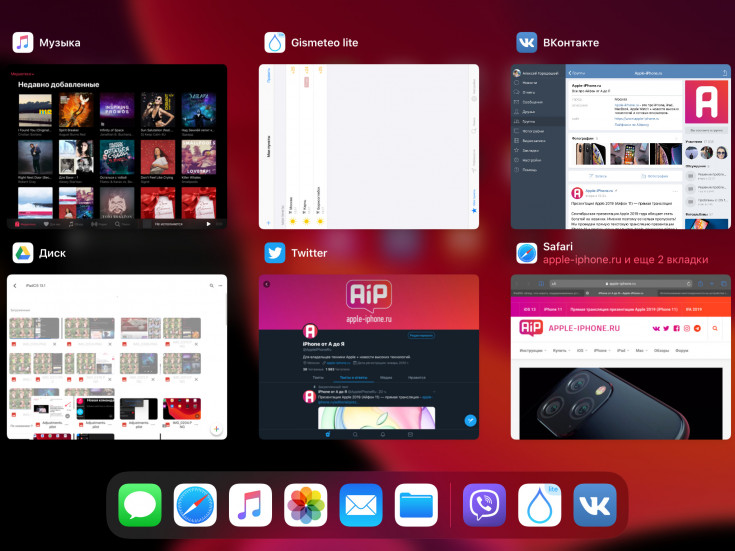Tap the Музыка app icon in switcher header
Image resolution: width=735 pixels, height=551 pixels.
point(22,43)
